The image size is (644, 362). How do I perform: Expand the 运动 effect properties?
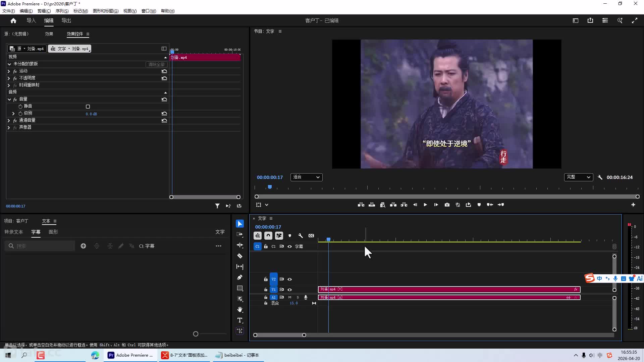pos(9,71)
